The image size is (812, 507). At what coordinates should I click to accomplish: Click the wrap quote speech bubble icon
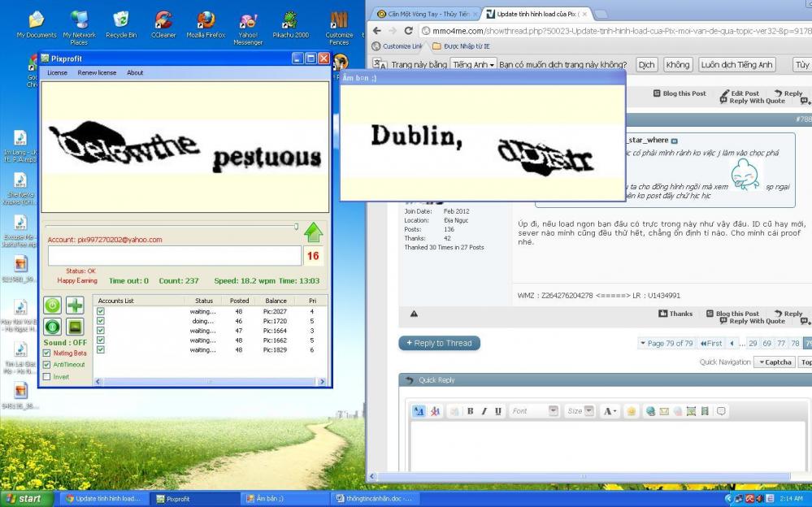point(721,410)
